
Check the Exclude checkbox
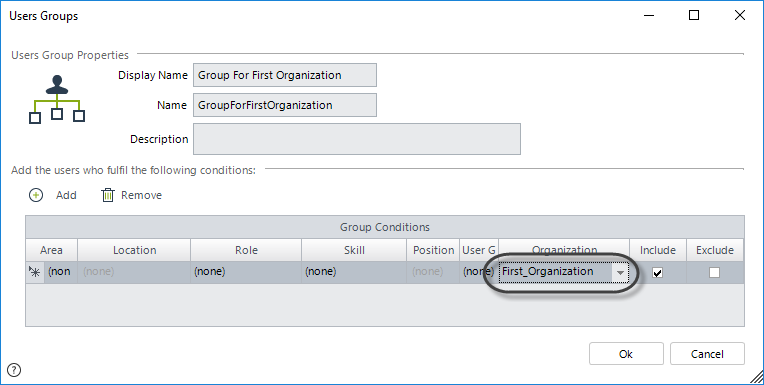click(x=714, y=272)
